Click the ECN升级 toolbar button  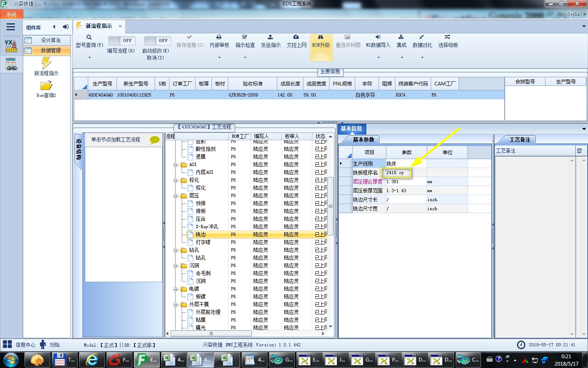pyautogui.click(x=321, y=47)
